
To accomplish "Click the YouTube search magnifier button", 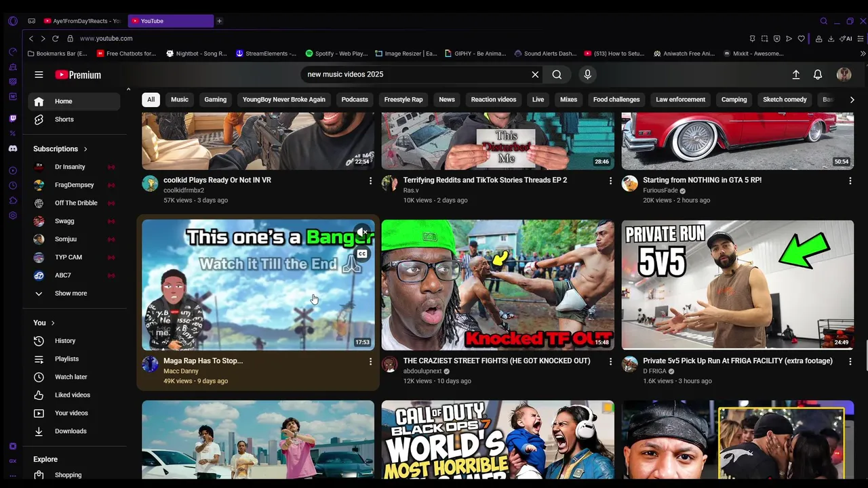I will click(557, 75).
